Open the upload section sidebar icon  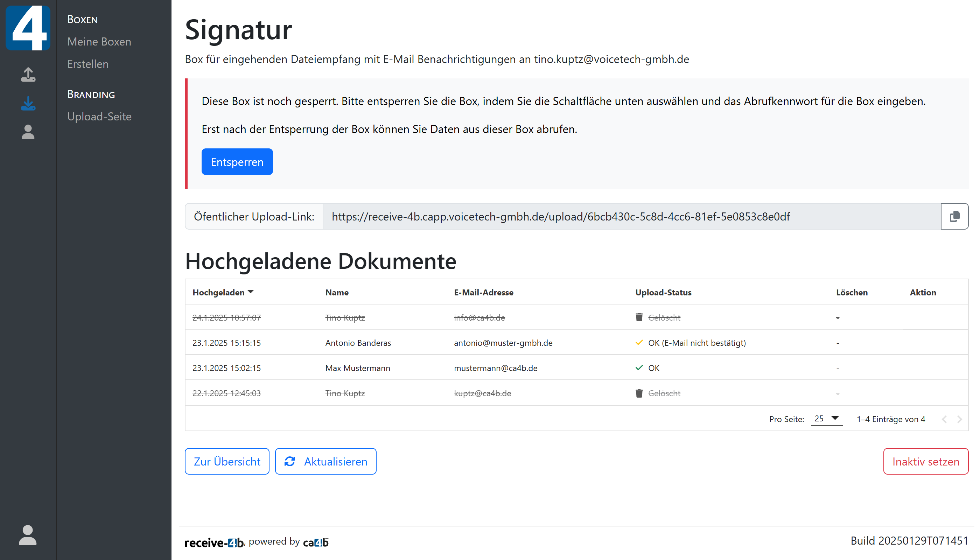click(28, 75)
